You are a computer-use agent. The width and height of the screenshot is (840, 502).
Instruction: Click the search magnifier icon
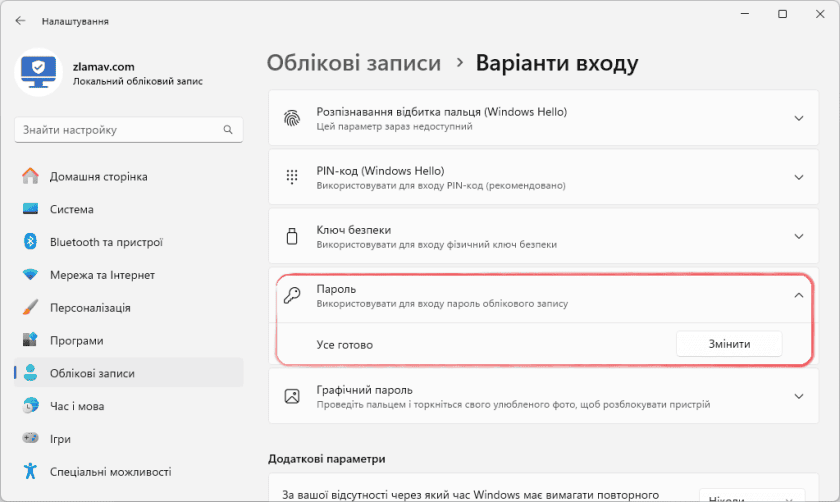pos(228,130)
